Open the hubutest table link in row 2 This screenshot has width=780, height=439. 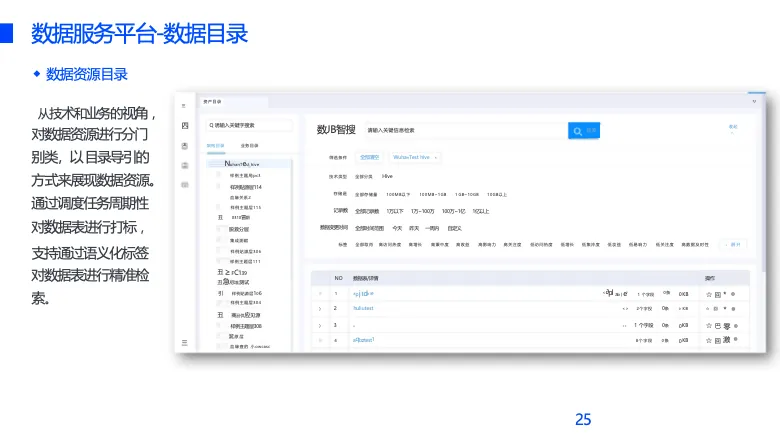click(363, 308)
